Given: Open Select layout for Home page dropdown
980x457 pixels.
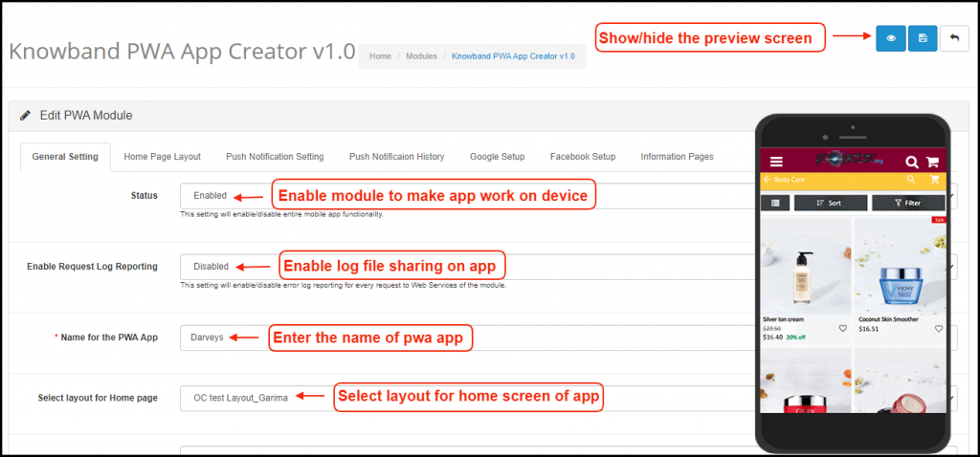Looking at the screenshot, I should (568, 398).
